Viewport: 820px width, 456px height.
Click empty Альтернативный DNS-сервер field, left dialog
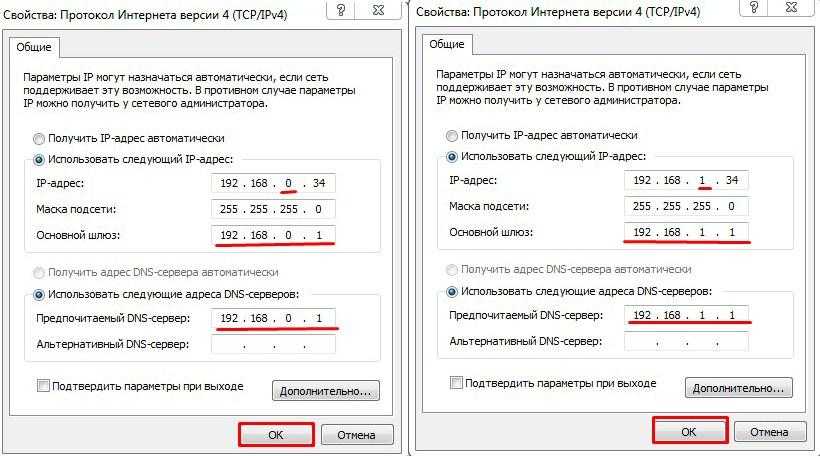[x=274, y=344]
